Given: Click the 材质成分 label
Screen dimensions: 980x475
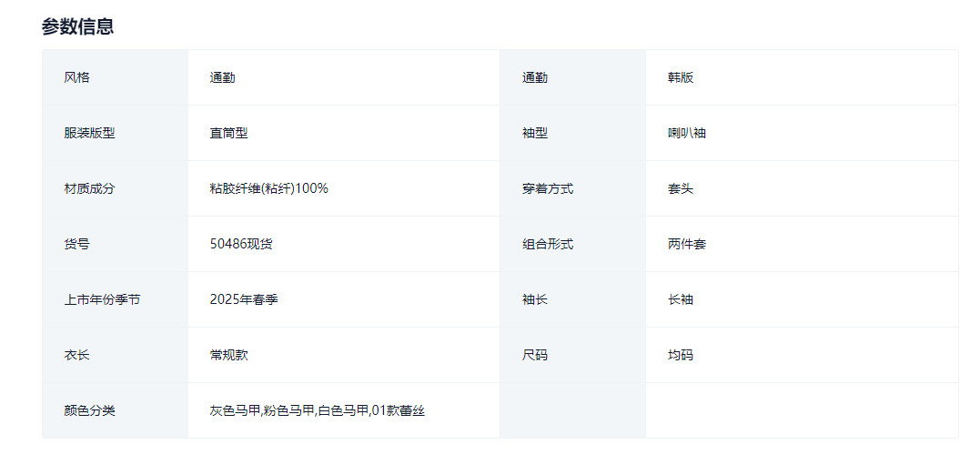Looking at the screenshot, I should 89,188.
